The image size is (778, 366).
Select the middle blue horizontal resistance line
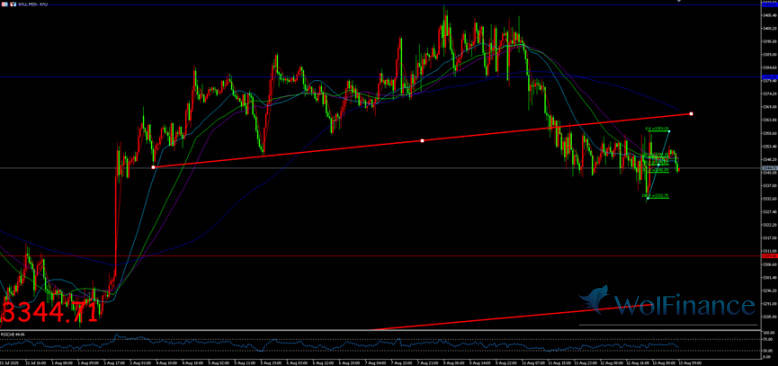point(380,77)
